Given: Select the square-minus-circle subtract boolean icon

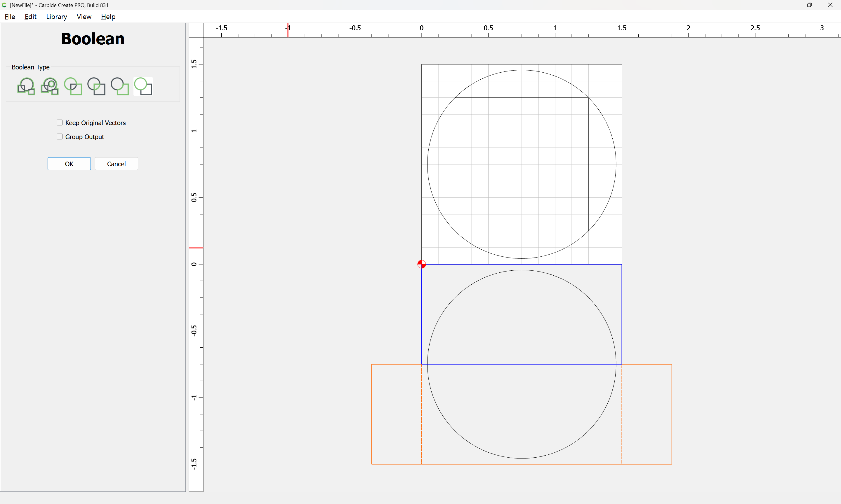Looking at the screenshot, I should click(x=120, y=86).
